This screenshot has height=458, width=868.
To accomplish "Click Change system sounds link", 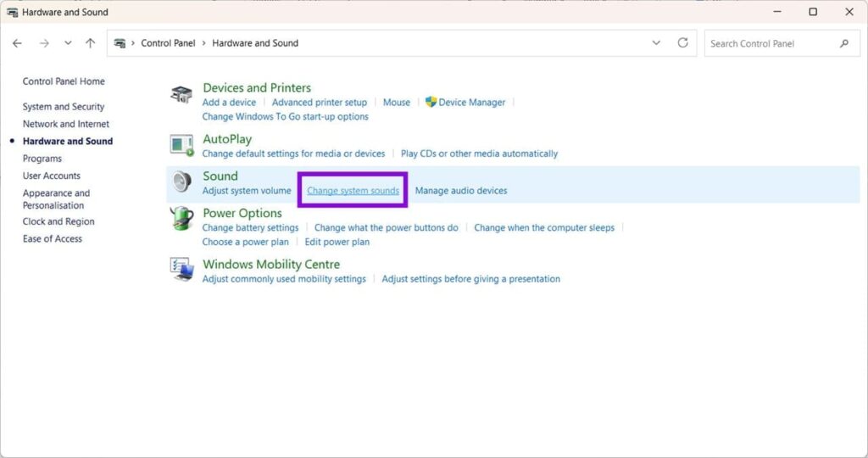I will pos(353,191).
